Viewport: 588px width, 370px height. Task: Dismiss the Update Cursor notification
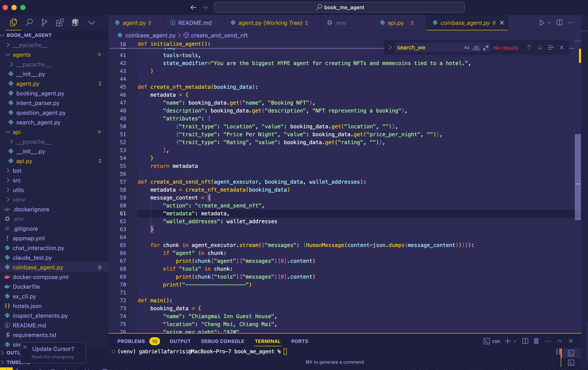coord(25,347)
